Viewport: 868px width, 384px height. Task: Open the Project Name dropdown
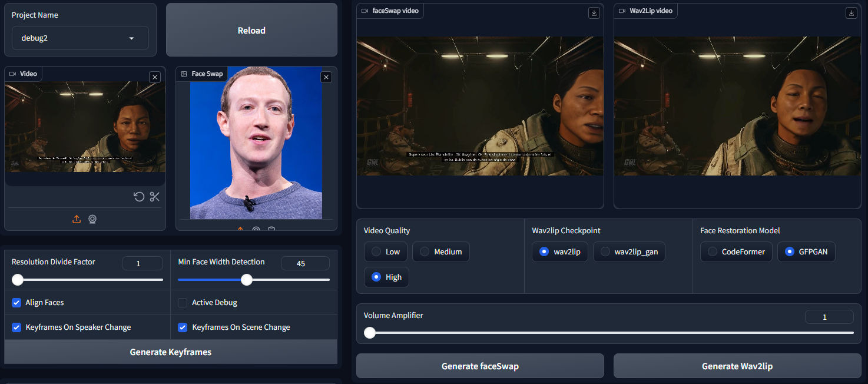tap(80, 38)
